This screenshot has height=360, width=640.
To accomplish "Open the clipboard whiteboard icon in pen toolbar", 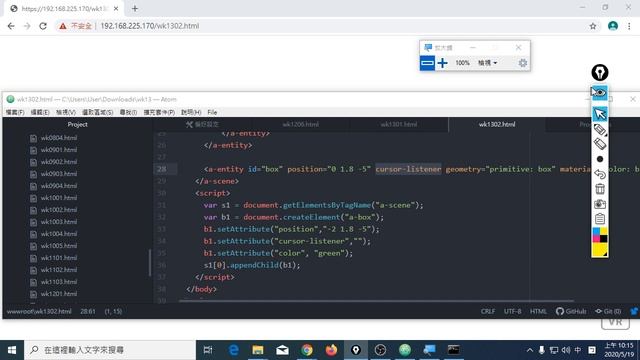I will 600,219.
